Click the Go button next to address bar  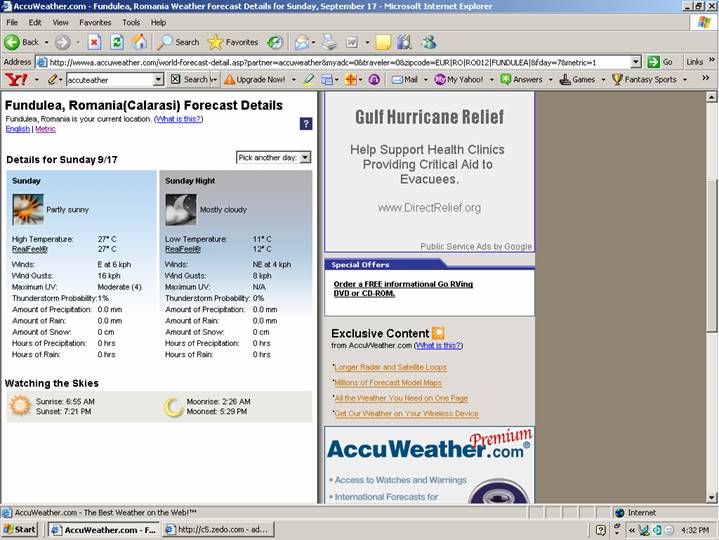tap(660, 62)
